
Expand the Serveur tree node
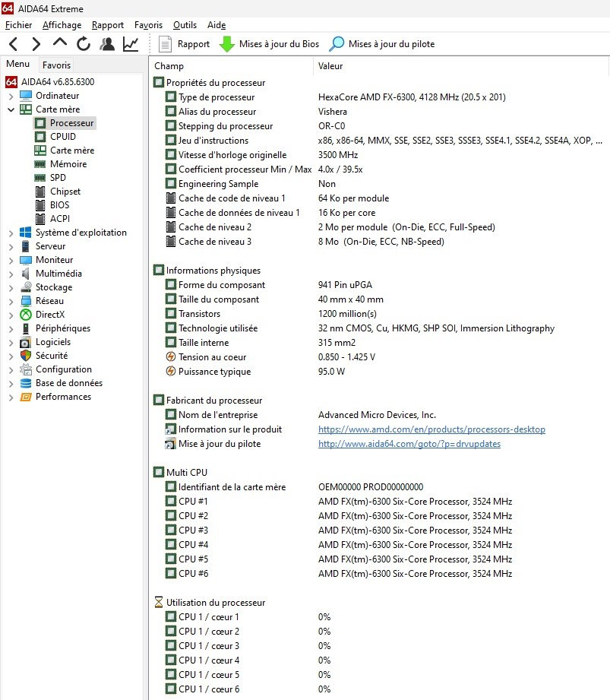(x=11, y=246)
